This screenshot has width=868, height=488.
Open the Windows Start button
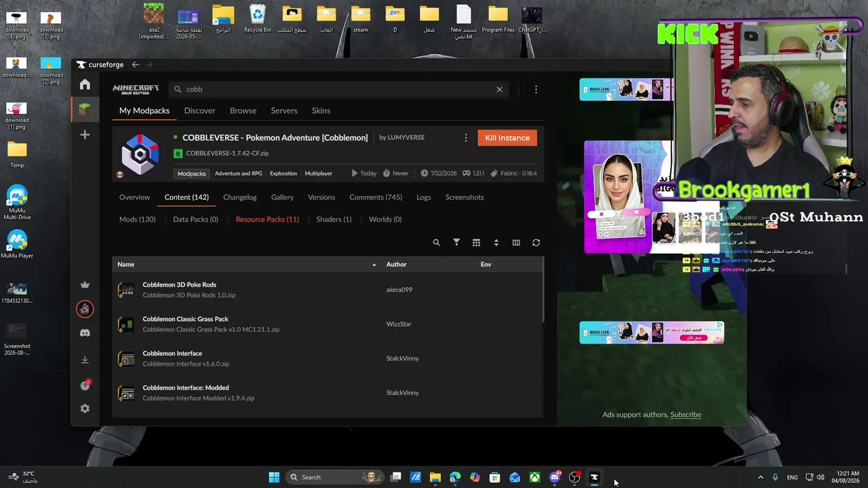tap(274, 477)
